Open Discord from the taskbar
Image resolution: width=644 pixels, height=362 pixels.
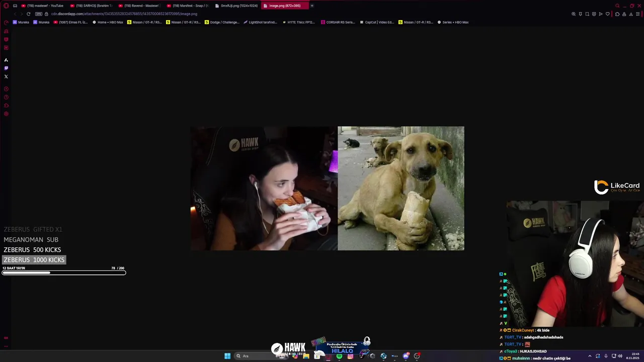pyautogui.click(x=406, y=356)
